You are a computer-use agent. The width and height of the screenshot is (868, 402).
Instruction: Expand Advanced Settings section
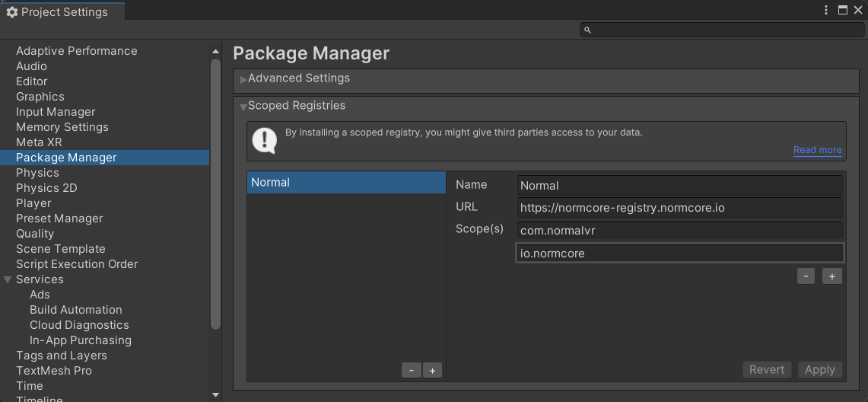click(243, 79)
